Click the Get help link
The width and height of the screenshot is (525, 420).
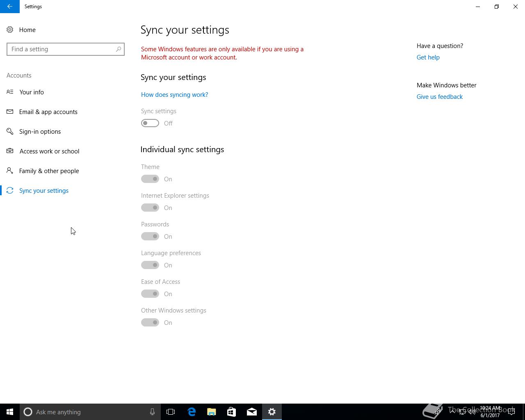428,57
